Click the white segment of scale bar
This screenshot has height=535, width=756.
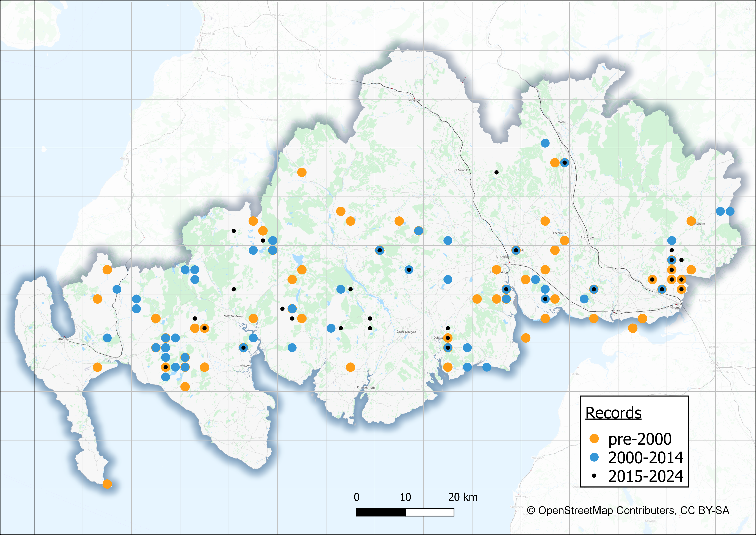point(430,512)
